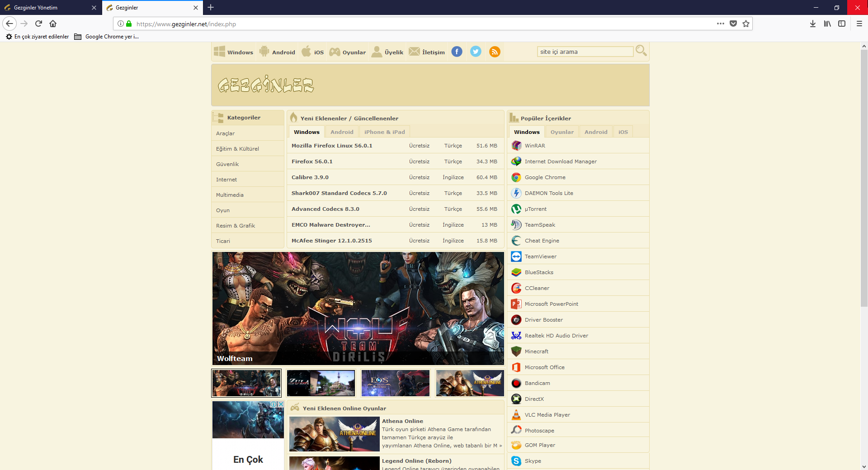Open the RSS feed icon
The image size is (868, 470).
click(495, 52)
